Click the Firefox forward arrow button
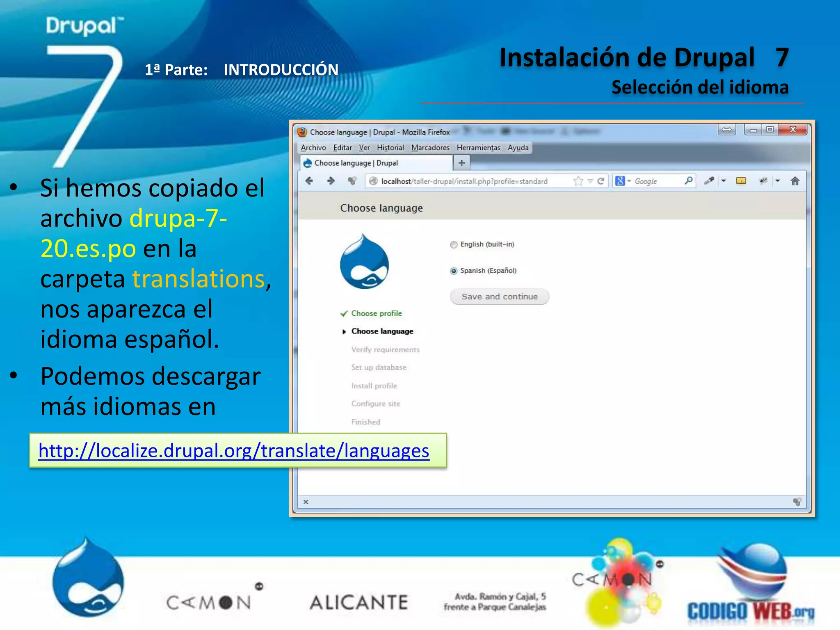The width and height of the screenshot is (840, 630). tap(331, 181)
